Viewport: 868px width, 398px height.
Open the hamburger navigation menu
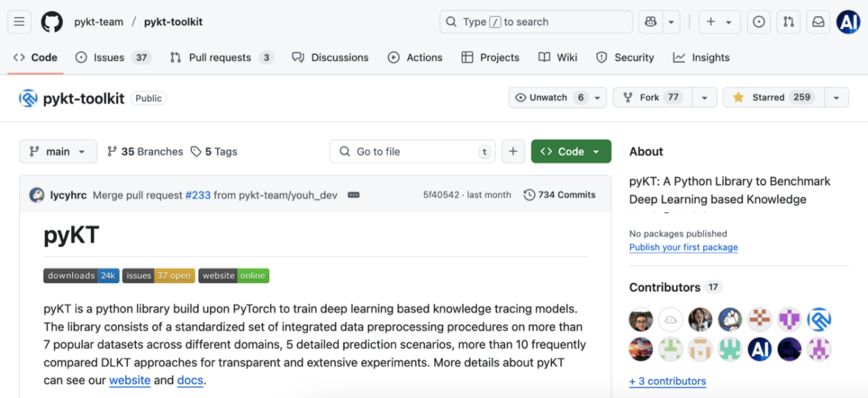(19, 22)
